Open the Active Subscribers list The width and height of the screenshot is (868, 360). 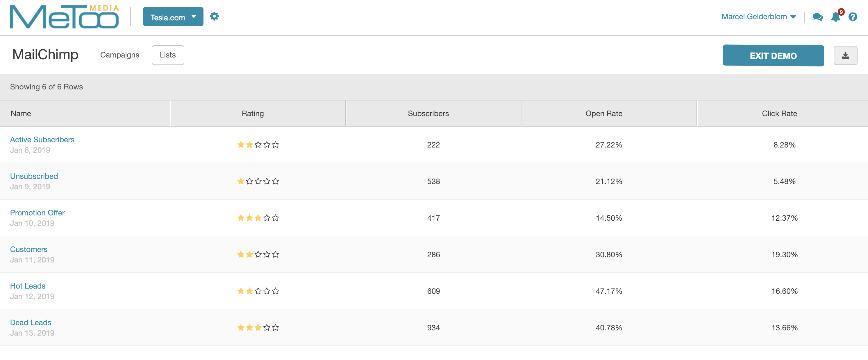42,140
